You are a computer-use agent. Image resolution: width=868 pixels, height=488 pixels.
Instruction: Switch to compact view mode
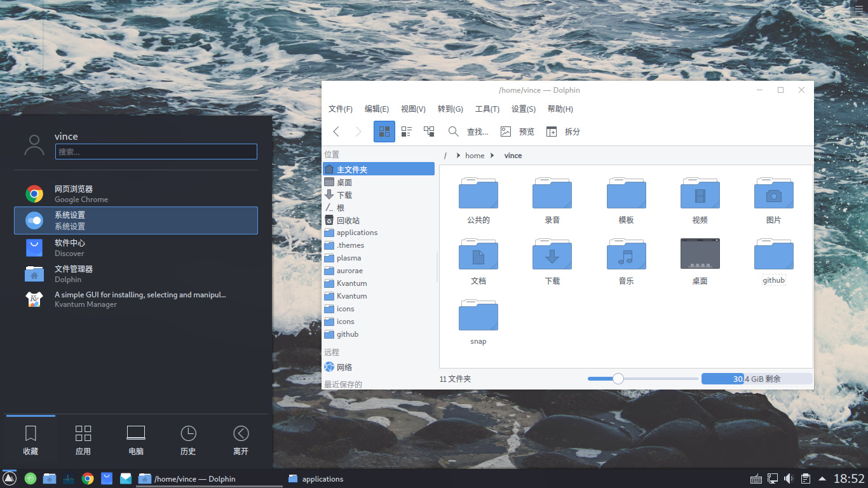[407, 132]
